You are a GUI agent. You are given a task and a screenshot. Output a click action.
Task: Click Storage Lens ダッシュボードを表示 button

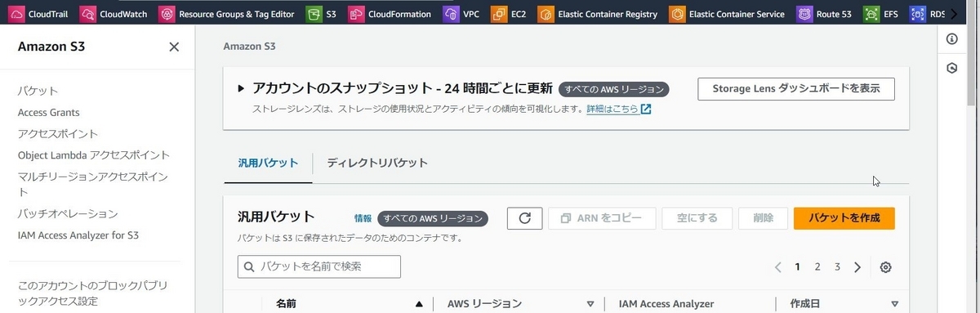click(796, 89)
